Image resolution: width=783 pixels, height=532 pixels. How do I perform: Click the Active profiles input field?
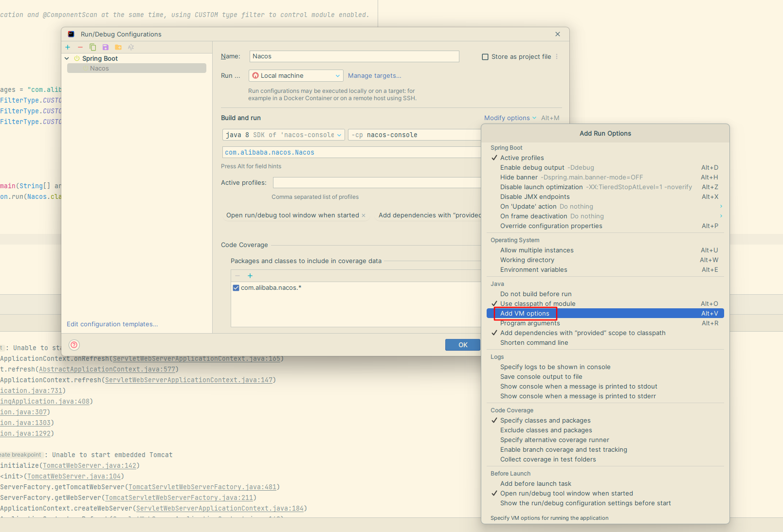pyautogui.click(x=377, y=183)
